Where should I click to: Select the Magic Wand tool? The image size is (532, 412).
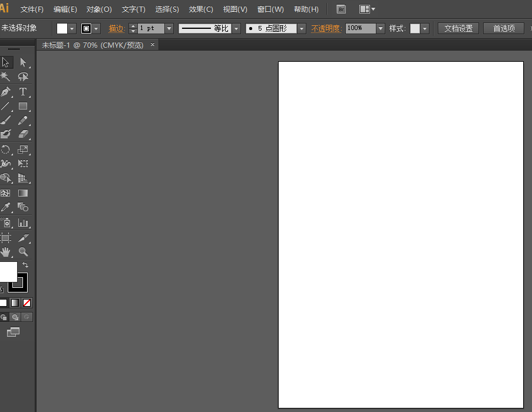pyautogui.click(x=5, y=77)
